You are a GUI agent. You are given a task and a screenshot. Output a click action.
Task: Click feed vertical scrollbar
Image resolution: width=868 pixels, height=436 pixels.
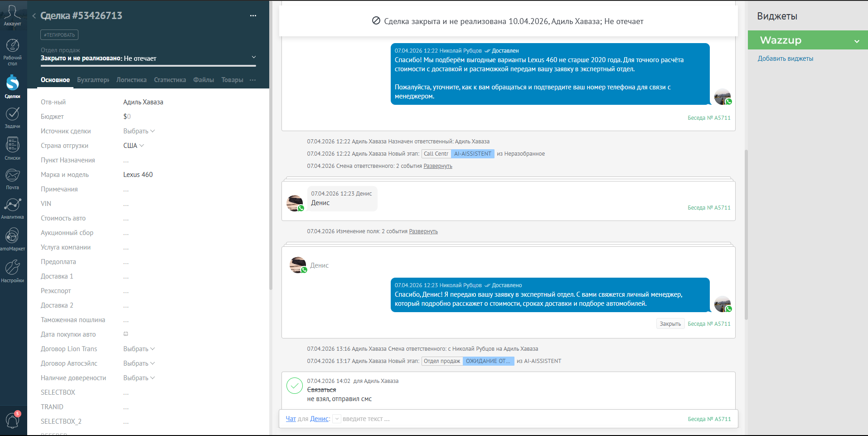click(746, 235)
